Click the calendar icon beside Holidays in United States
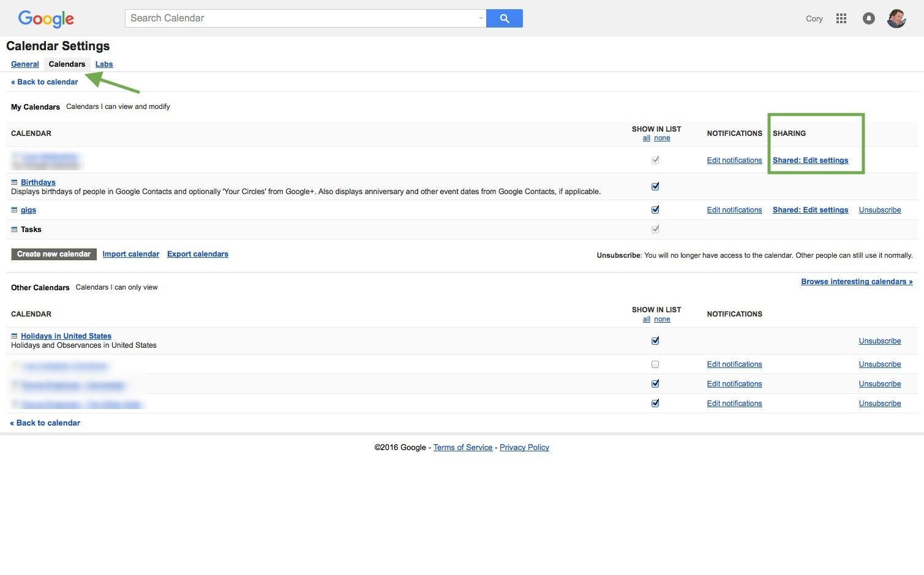Image resolution: width=924 pixels, height=575 pixels. (15, 336)
